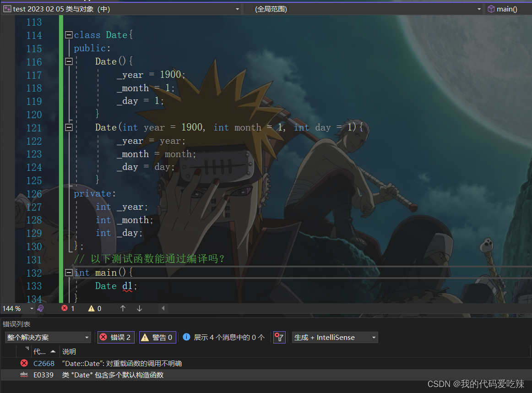Open the main() member dropdown

click(507, 9)
